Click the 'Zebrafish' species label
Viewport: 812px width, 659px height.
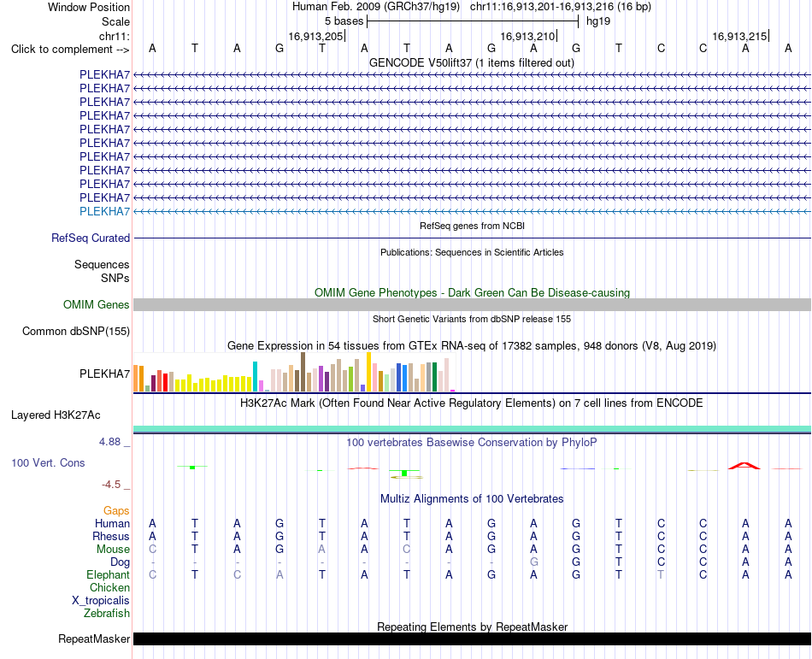tap(107, 614)
